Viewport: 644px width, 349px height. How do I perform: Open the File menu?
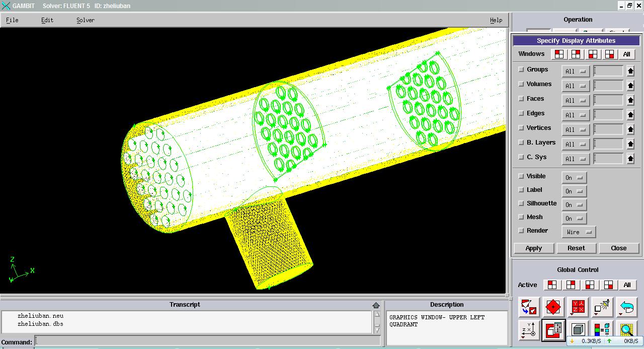(12, 20)
